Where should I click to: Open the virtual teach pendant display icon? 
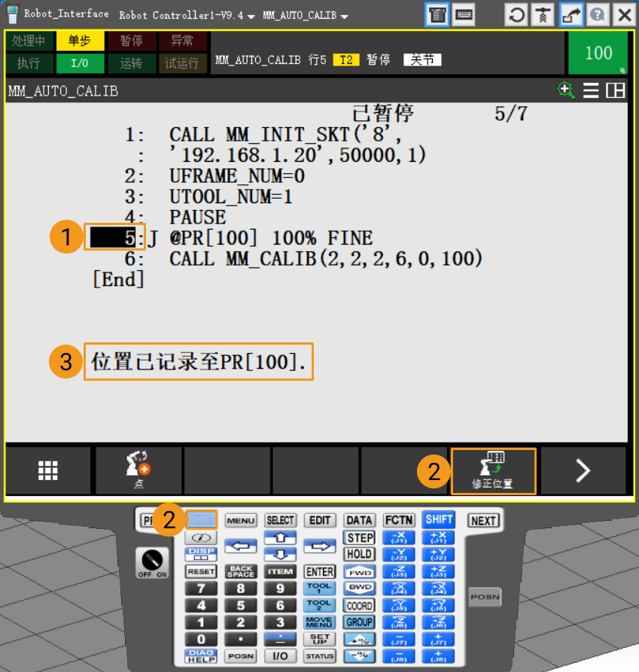437,15
